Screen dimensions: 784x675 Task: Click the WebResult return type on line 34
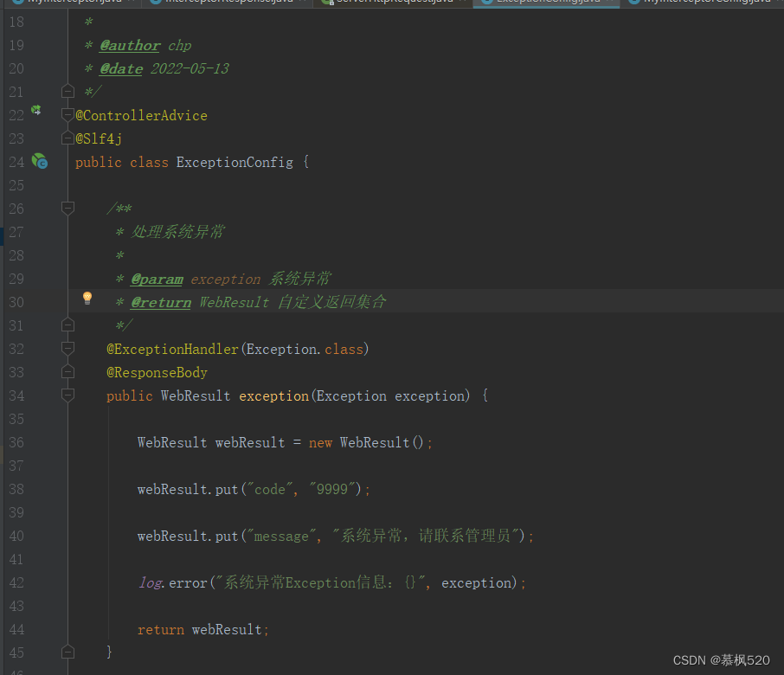[196, 396]
